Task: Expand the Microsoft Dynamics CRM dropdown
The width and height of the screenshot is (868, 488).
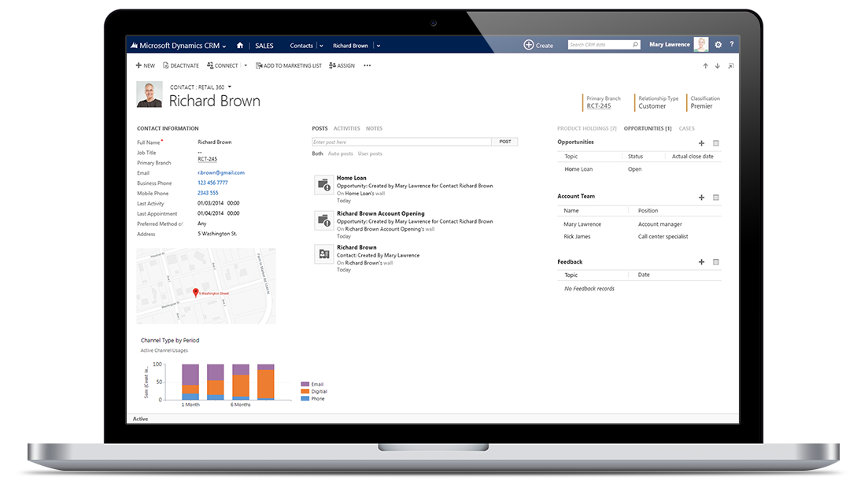Action: pyautogui.click(x=224, y=46)
